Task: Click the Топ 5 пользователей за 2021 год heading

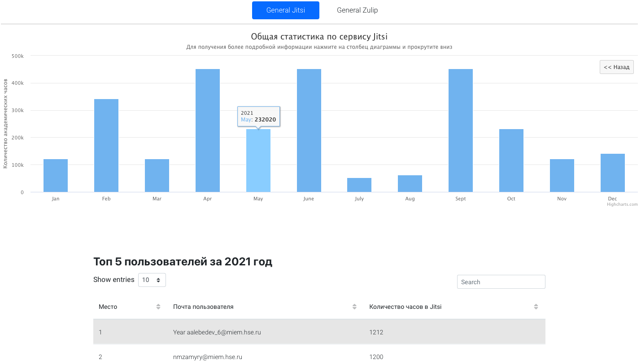Action: (x=183, y=262)
